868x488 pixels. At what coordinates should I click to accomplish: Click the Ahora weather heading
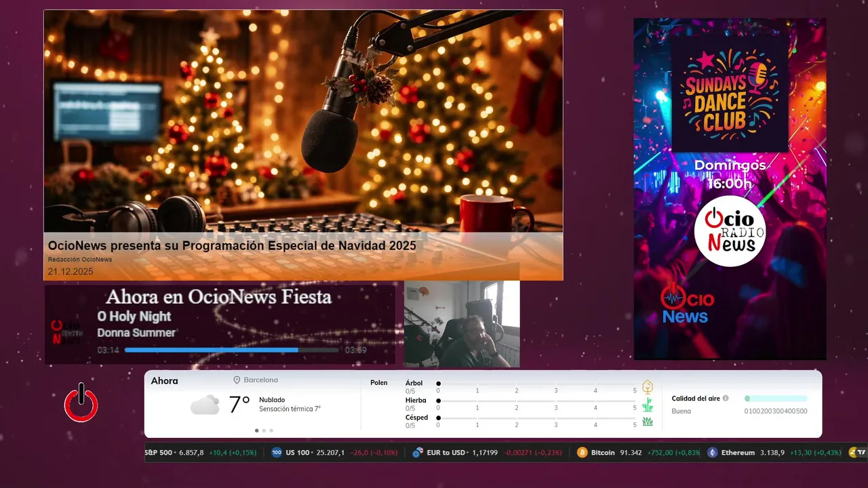click(165, 381)
